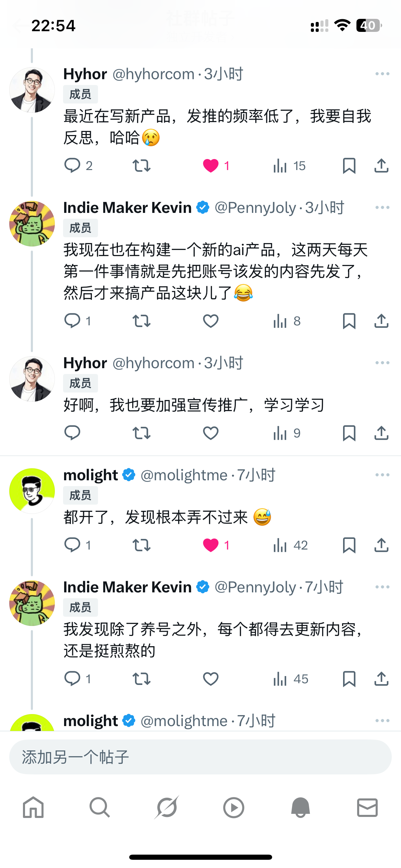Open the Grok tab icon
Screen dimensions: 401x868
167,807
